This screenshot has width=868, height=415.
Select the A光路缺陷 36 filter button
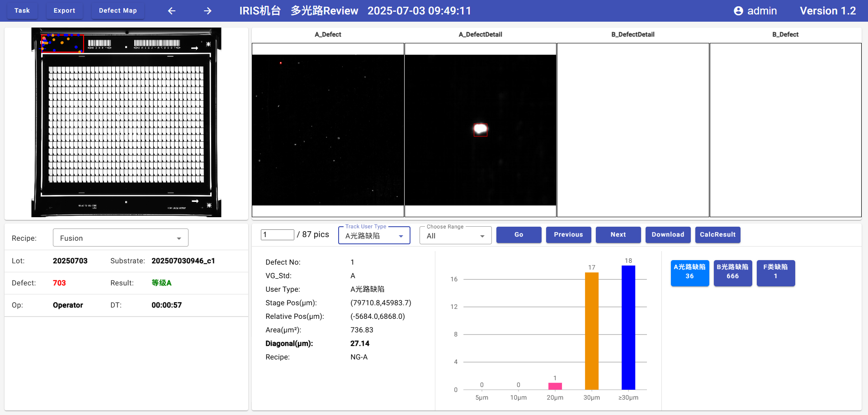click(x=689, y=273)
